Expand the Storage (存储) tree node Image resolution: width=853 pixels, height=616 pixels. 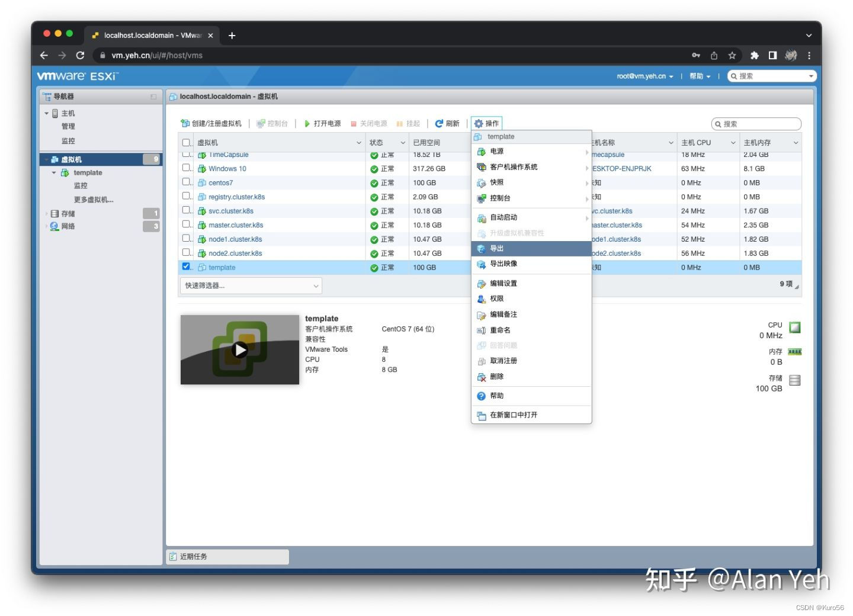[47, 214]
